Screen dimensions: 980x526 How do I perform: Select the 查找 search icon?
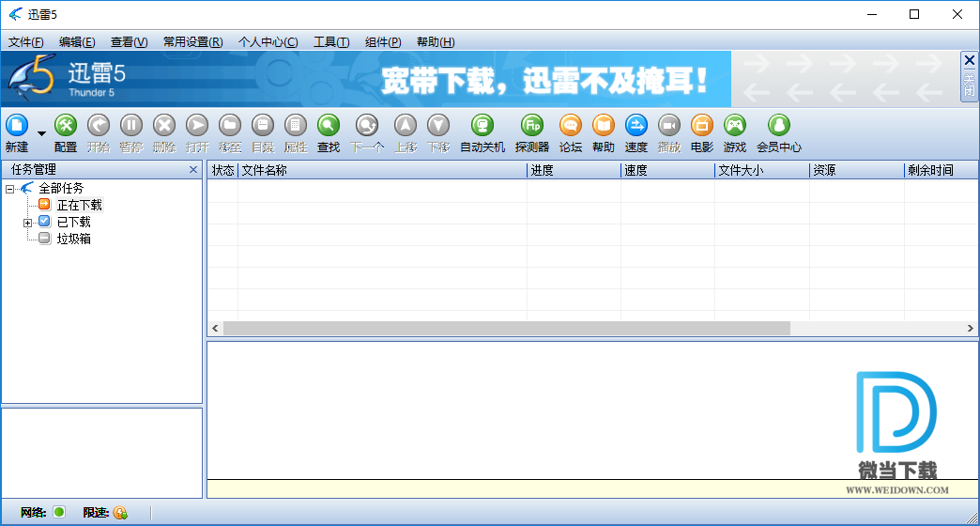pos(329,126)
